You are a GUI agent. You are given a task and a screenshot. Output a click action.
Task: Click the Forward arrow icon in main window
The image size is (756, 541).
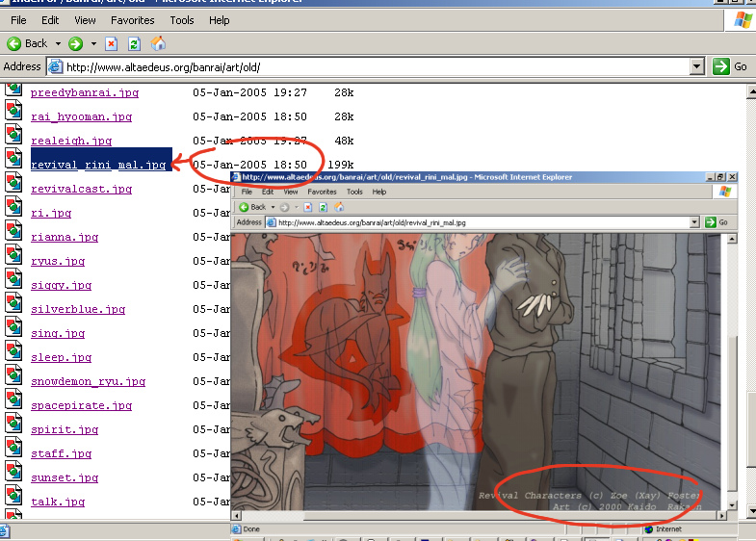click(x=75, y=44)
